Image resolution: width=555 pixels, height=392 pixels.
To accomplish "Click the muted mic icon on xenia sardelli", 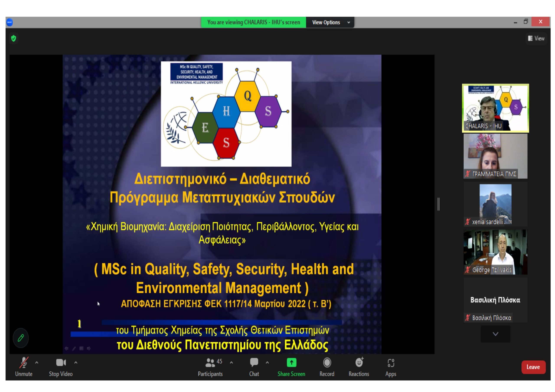I will pos(467,222).
